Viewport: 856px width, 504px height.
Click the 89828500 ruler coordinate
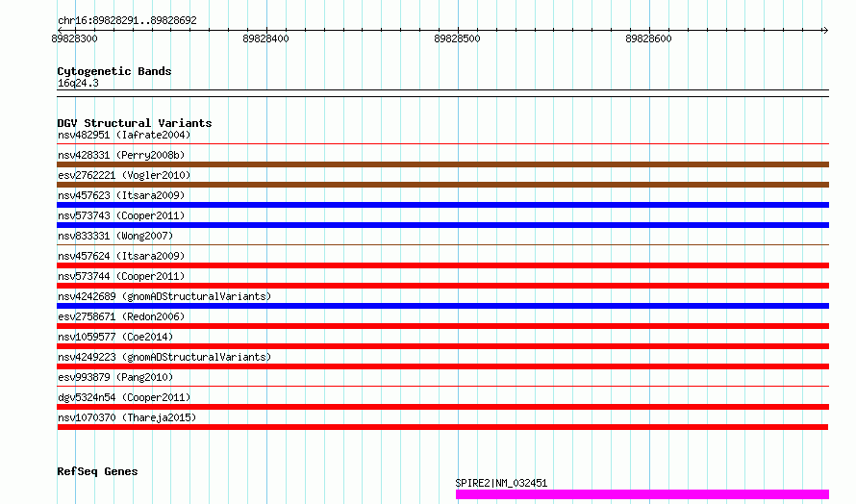457,38
